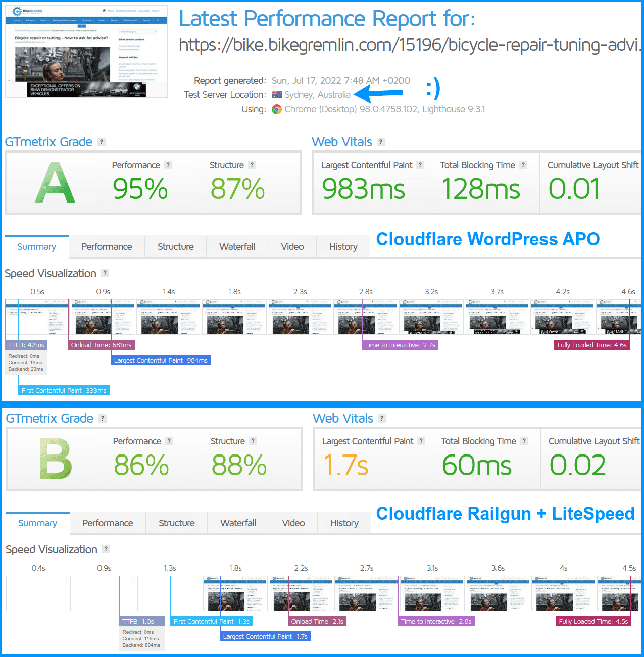644x657 pixels.
Task: Click the TTFB: 1.0s marker
Action: click(x=142, y=622)
